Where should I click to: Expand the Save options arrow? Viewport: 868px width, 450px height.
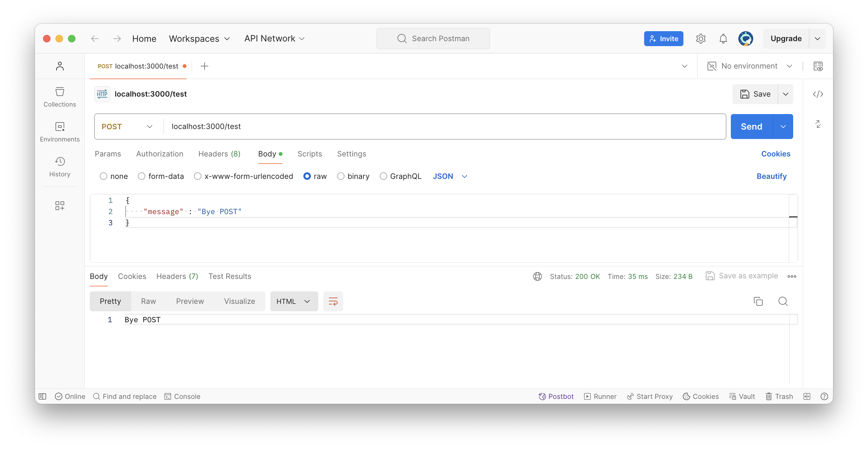[785, 94]
